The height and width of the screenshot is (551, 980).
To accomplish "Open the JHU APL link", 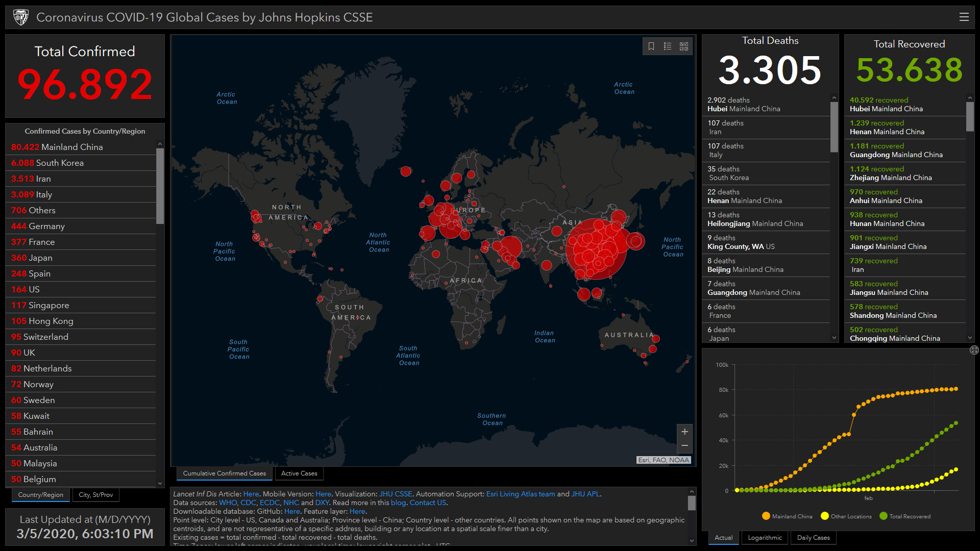I will (x=585, y=494).
